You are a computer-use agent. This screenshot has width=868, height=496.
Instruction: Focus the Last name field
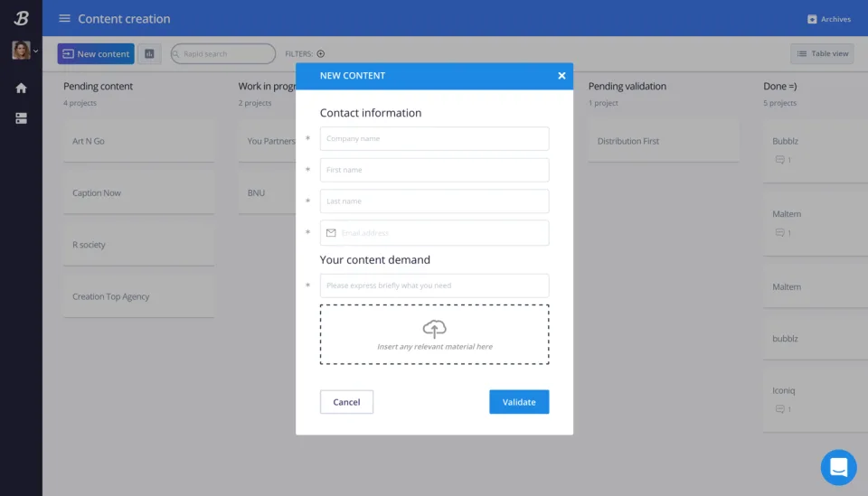(x=435, y=201)
